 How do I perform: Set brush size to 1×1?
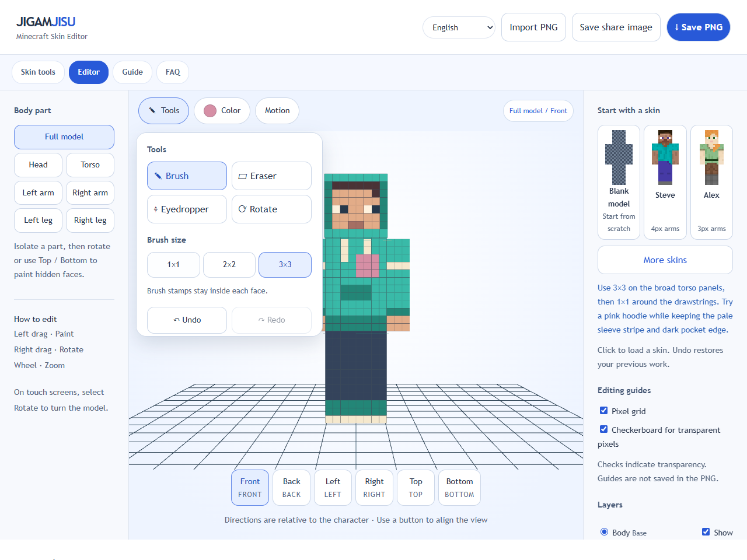[173, 264]
